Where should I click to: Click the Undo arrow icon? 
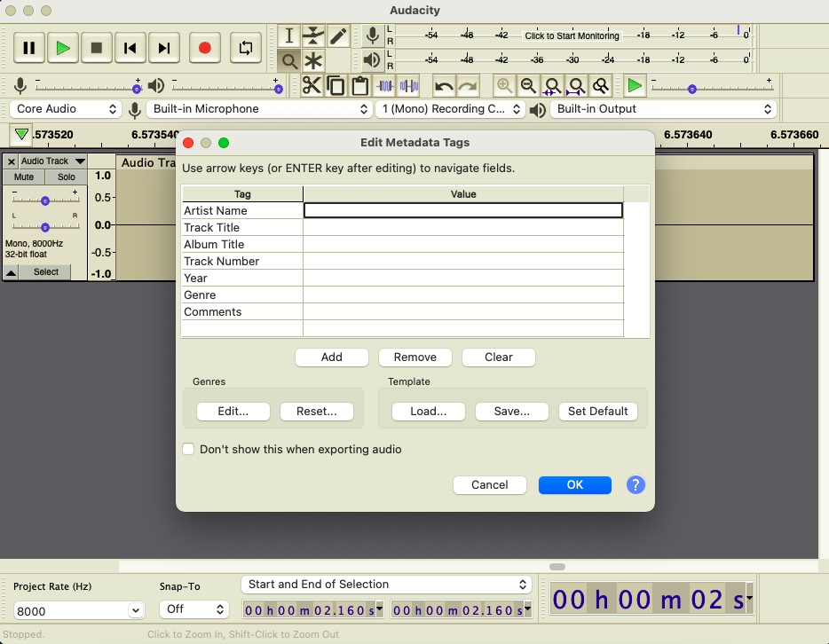[444, 86]
